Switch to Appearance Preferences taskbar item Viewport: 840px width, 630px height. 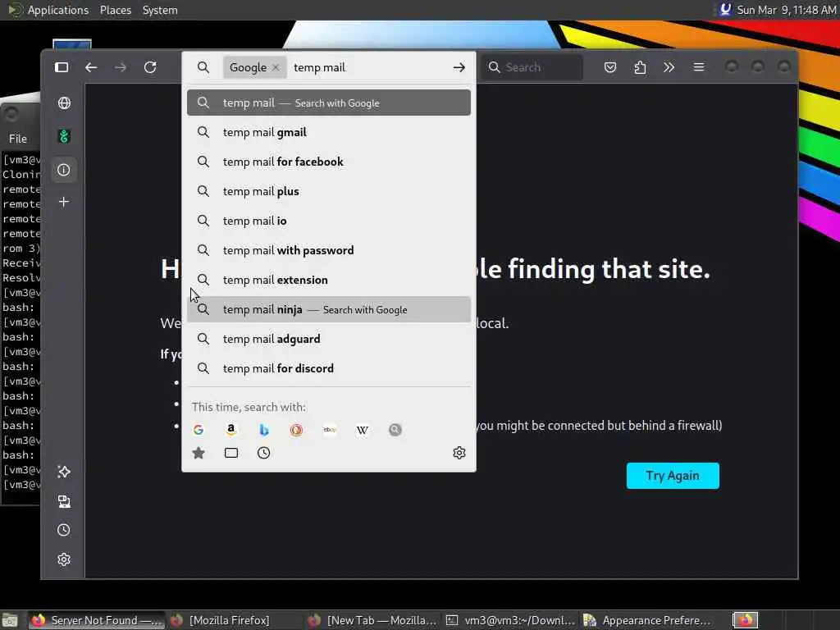coord(648,620)
